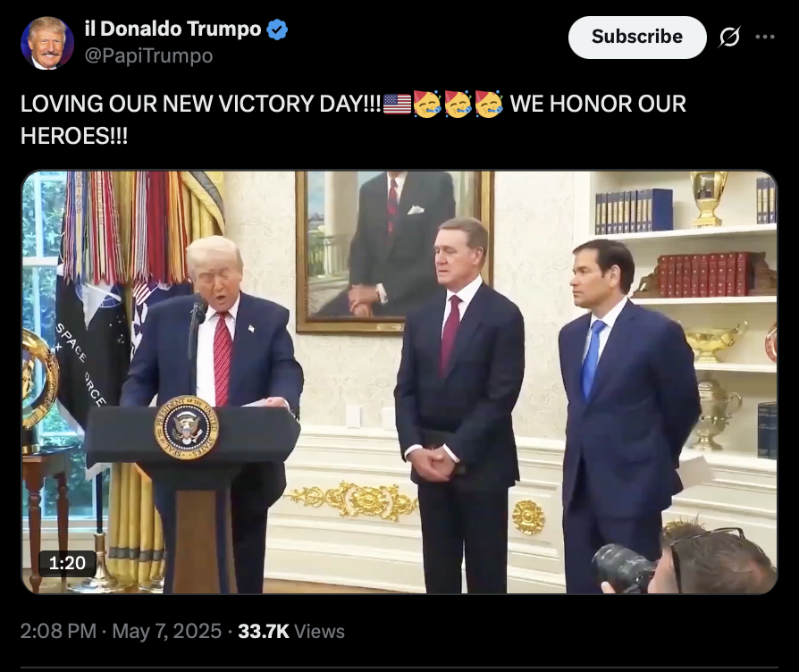
Task: Open the three-dot more options menu
Action: (765, 37)
